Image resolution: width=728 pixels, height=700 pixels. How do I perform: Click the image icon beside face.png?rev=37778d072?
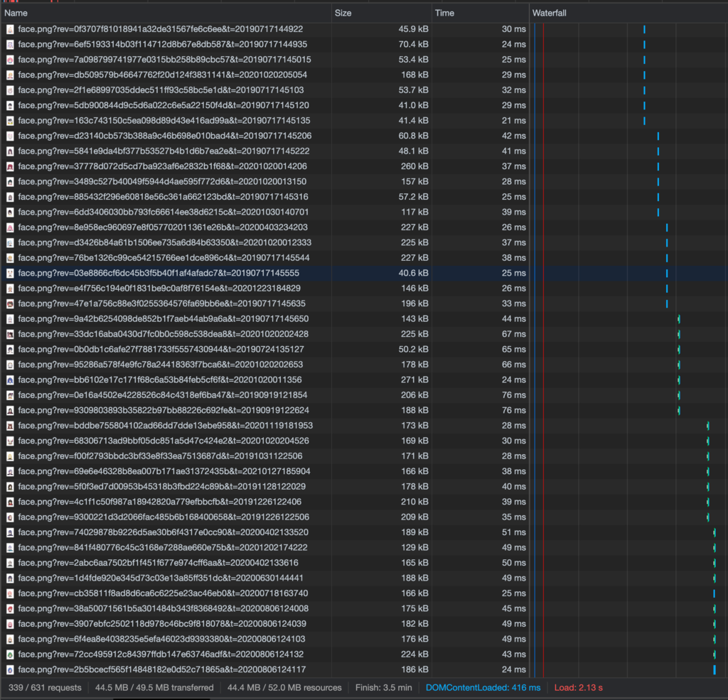tap(10, 166)
